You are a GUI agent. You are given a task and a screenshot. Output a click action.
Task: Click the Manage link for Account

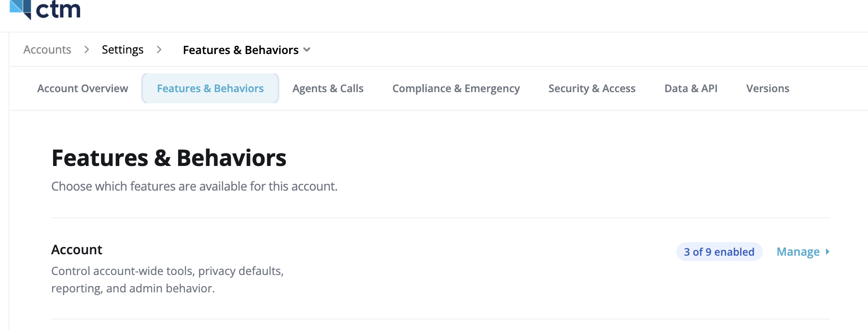pos(798,252)
